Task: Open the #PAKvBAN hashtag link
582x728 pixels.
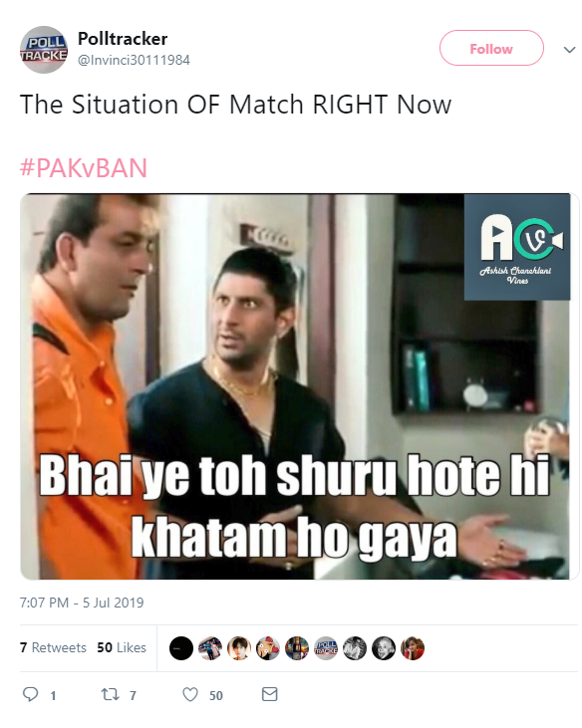Action: click(84, 168)
